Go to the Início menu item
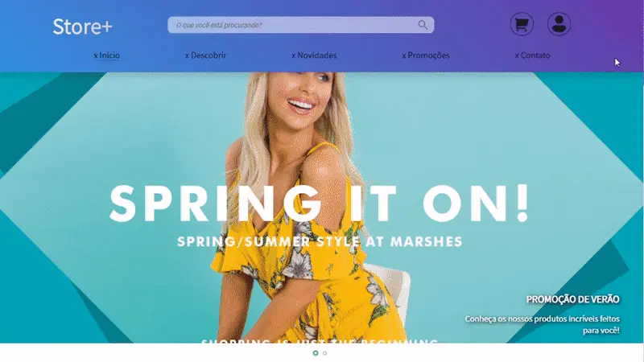The image size is (644, 362). [x=109, y=56]
